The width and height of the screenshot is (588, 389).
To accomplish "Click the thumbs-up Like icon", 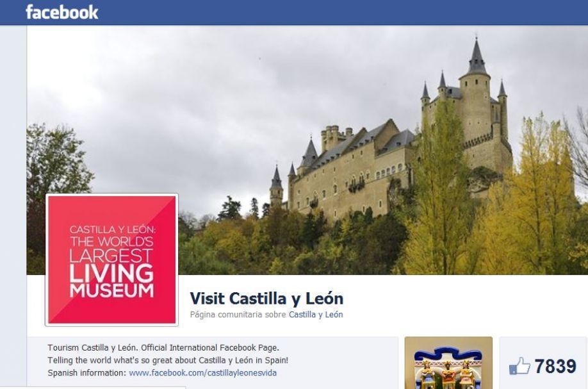I will [519, 366].
